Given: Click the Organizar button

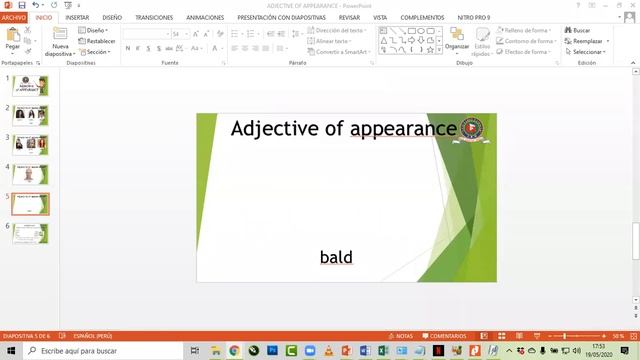Looking at the screenshot, I should tap(457, 39).
